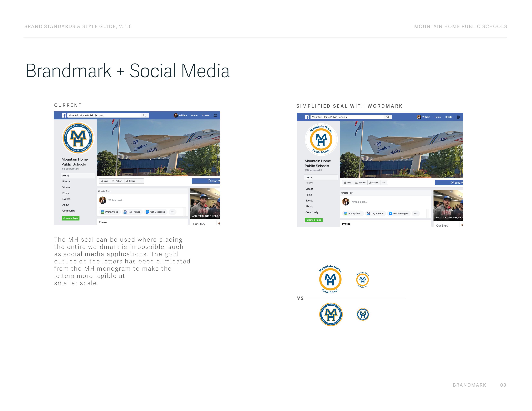This screenshot has width=532, height=411.
Task: Open the three-dots menu beside Share on the left
Action: click(x=141, y=181)
